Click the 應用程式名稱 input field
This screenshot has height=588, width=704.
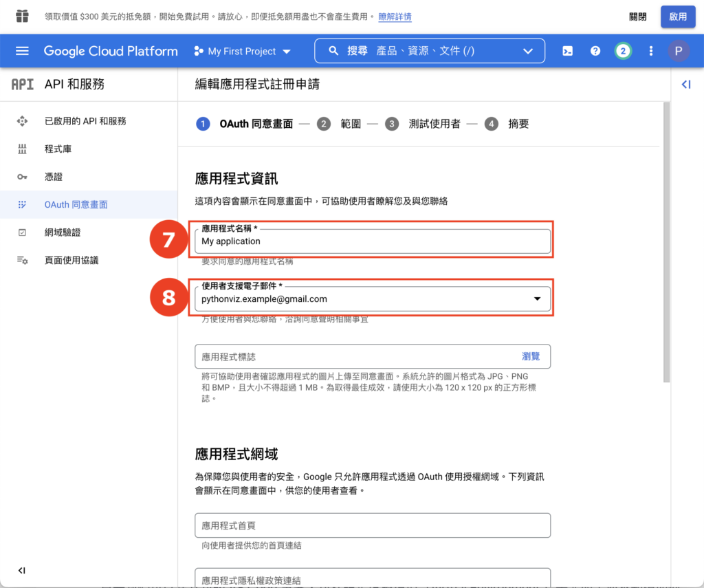coord(372,241)
